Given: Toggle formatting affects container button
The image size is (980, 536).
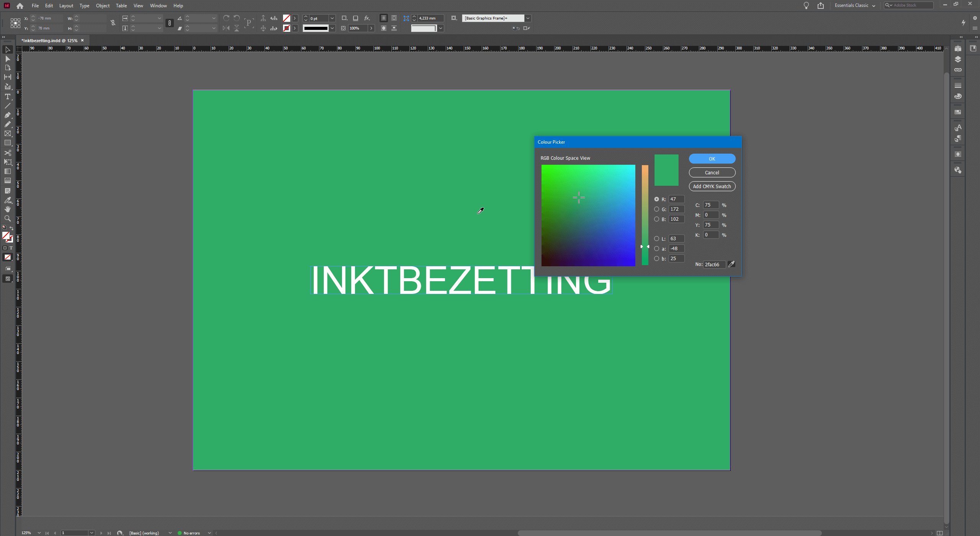Looking at the screenshot, I should 5,248.
